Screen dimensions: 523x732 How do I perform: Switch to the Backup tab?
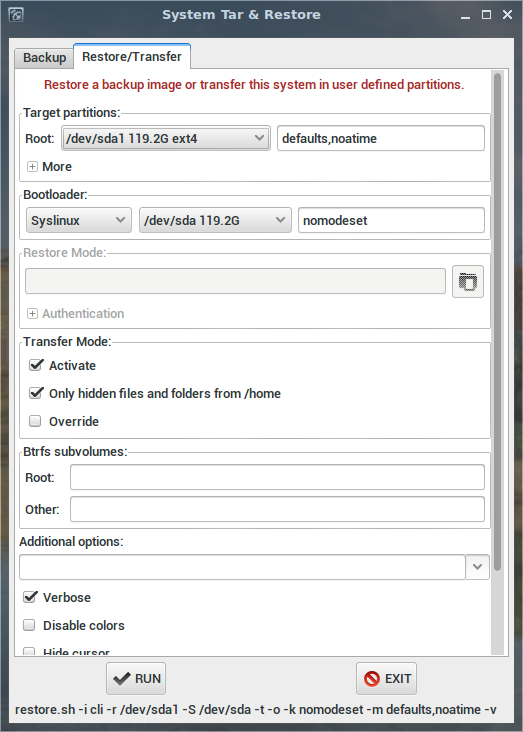(x=44, y=57)
